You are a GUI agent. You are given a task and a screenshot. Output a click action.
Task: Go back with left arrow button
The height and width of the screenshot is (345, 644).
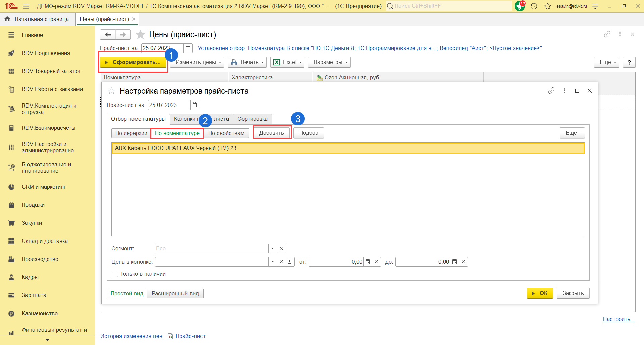(x=108, y=34)
